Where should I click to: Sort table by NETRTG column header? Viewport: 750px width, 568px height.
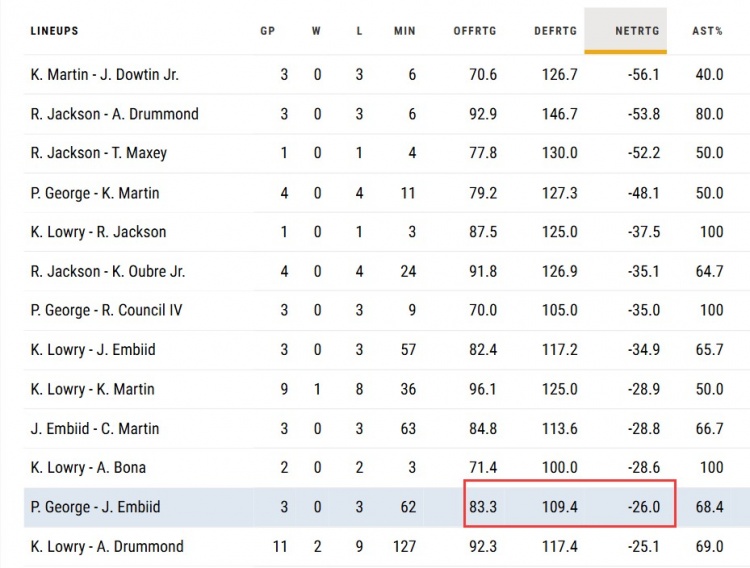tap(637, 31)
